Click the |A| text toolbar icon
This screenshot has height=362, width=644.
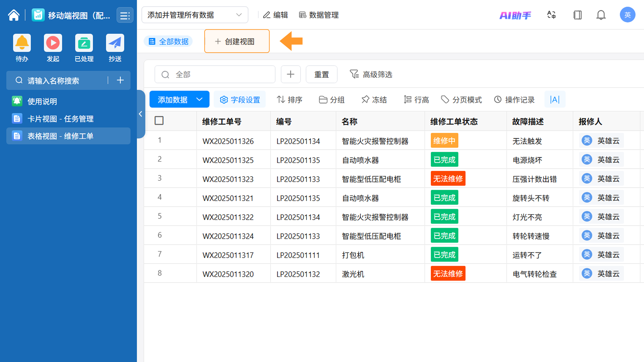pyautogui.click(x=554, y=100)
